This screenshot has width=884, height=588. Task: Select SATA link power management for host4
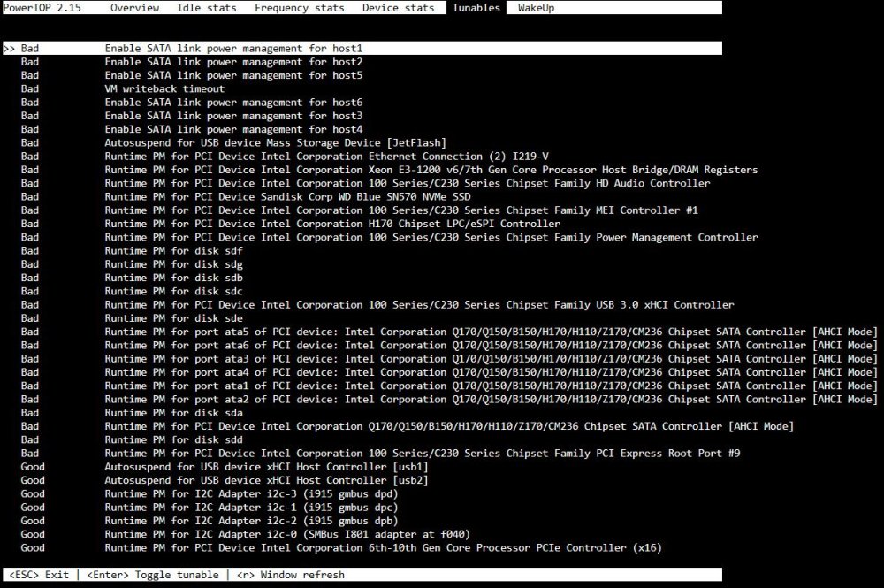(x=192, y=130)
